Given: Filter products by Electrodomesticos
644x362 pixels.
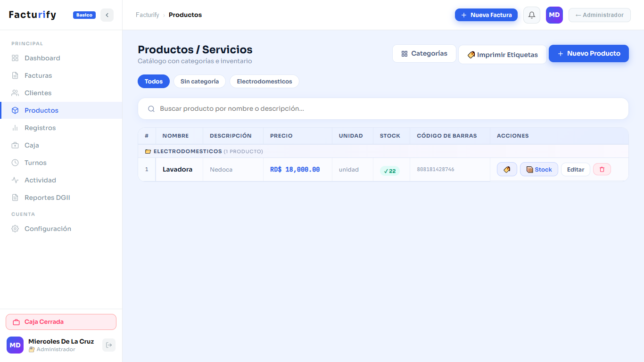Looking at the screenshot, I should pos(264,82).
